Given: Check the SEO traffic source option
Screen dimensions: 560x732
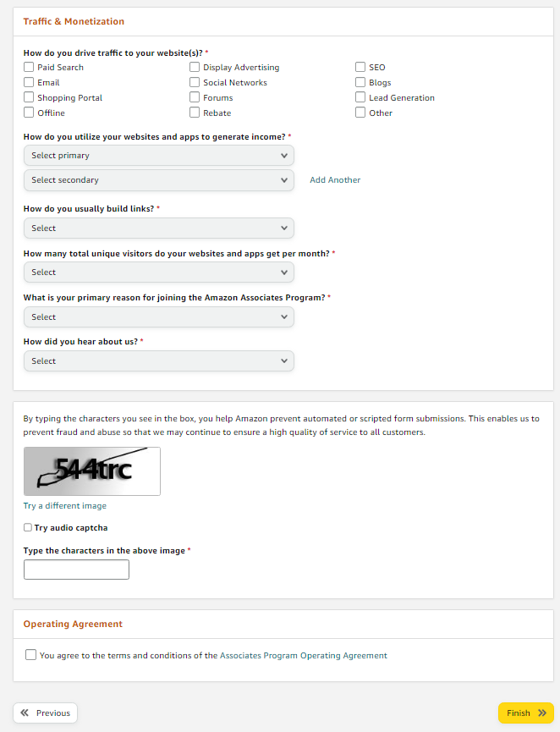Looking at the screenshot, I should coord(360,67).
